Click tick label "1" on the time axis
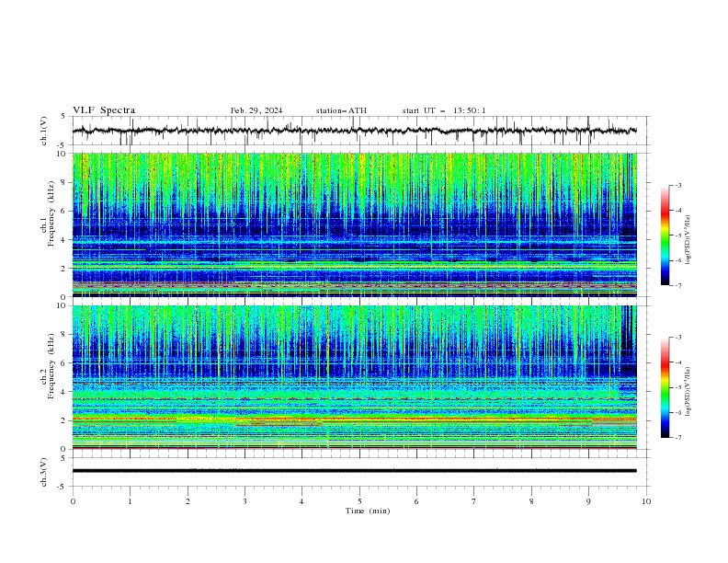This screenshot has height=563, width=728. (130, 501)
